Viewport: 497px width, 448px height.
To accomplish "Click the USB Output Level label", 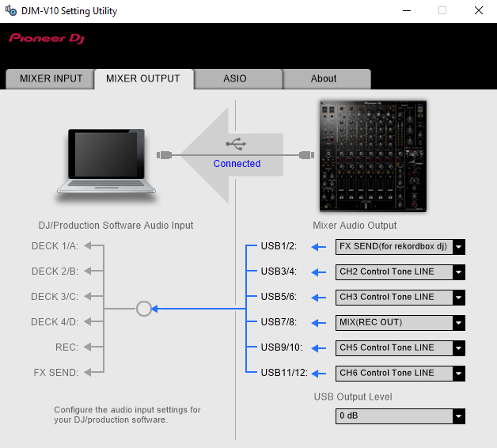I will point(353,397).
